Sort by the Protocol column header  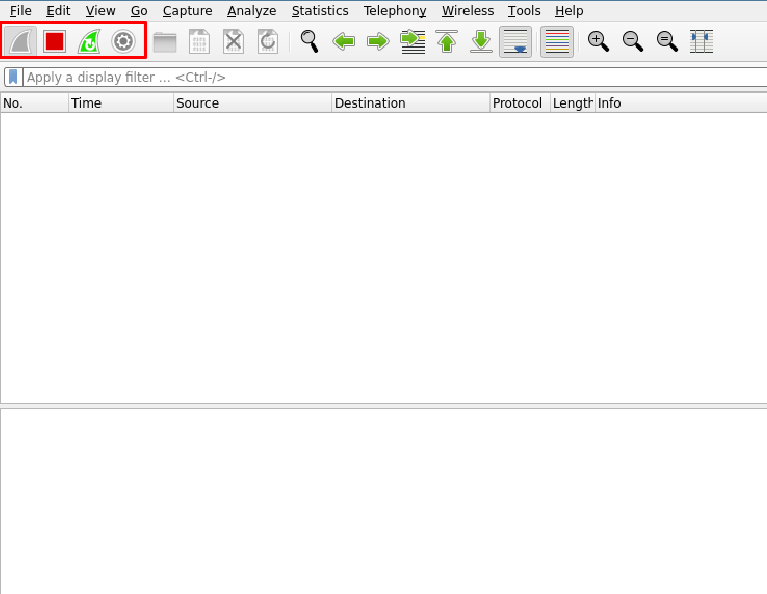click(x=520, y=103)
